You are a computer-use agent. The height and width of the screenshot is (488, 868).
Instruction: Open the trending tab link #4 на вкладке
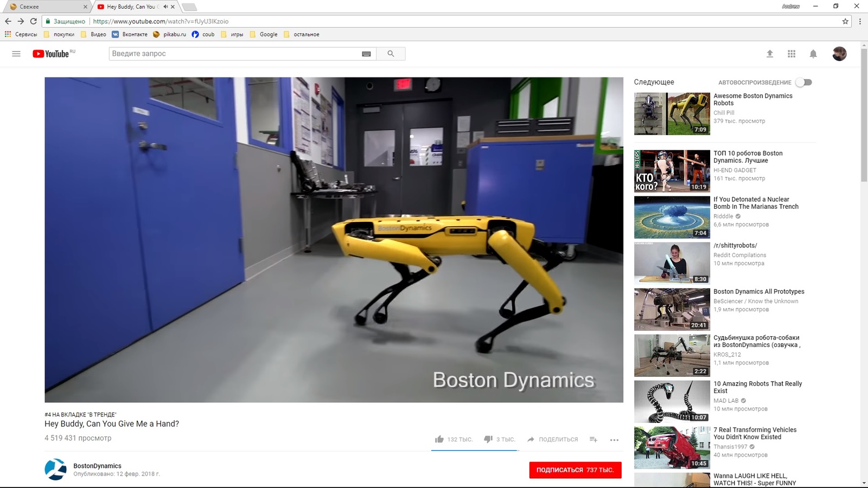80,414
